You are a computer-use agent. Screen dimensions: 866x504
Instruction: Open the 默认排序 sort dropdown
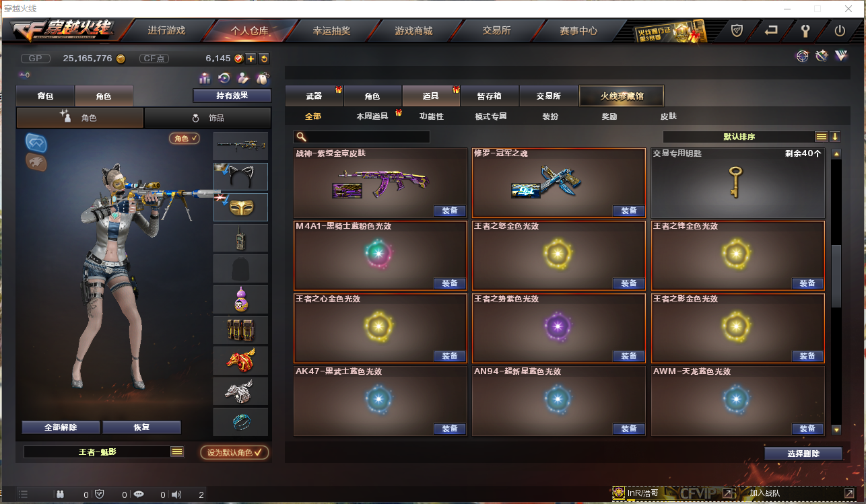coord(739,137)
